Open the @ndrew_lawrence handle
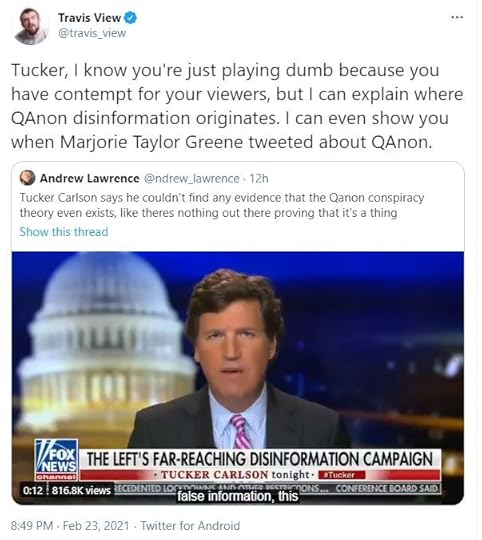The width and height of the screenshot is (482, 540). (x=191, y=178)
